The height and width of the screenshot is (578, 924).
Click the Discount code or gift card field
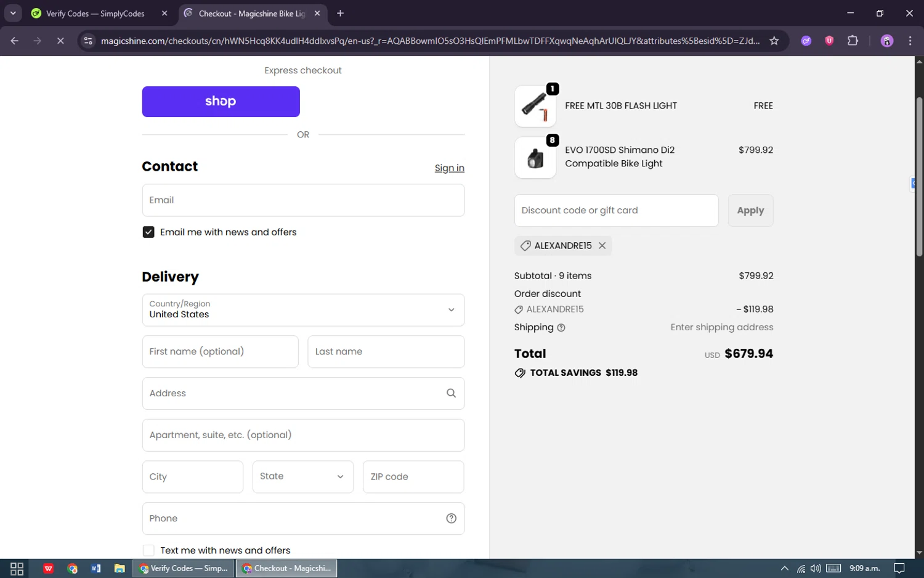616,211
